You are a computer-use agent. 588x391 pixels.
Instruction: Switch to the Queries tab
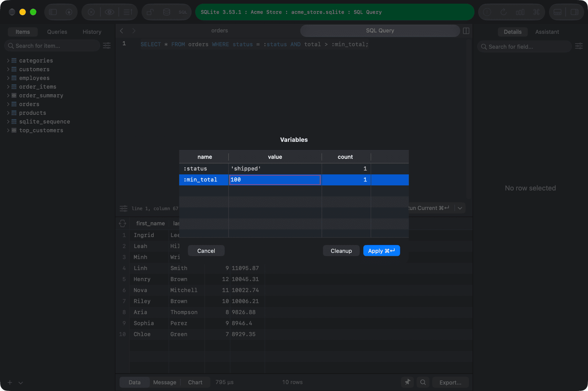[x=57, y=32]
